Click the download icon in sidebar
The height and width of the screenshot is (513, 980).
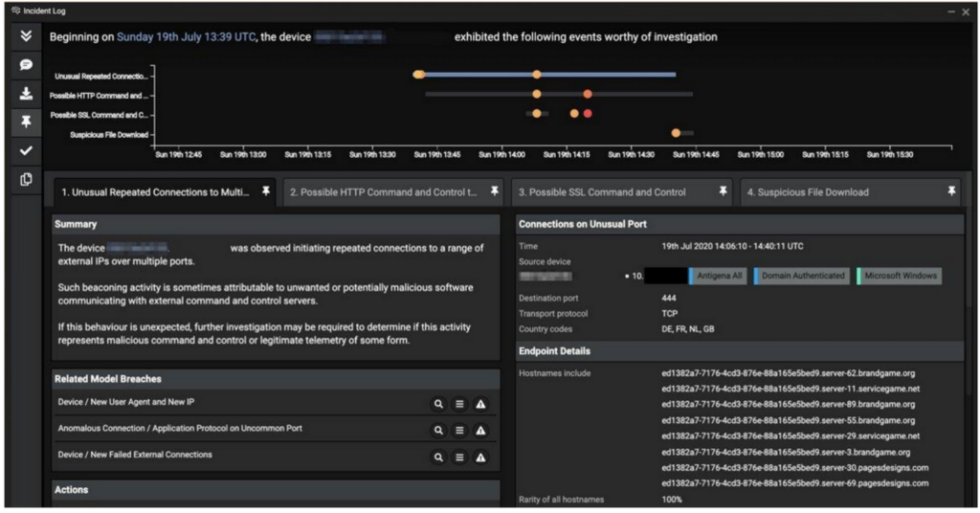[x=26, y=93]
